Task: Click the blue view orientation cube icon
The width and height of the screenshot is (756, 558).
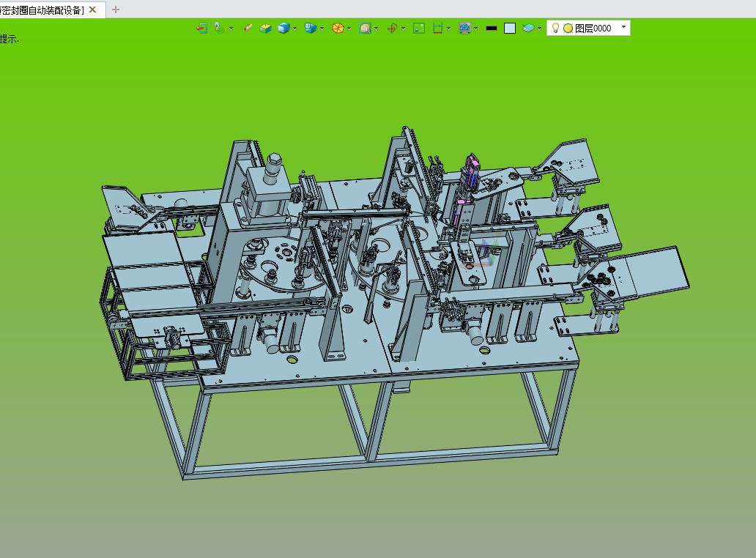Action: click(x=310, y=29)
